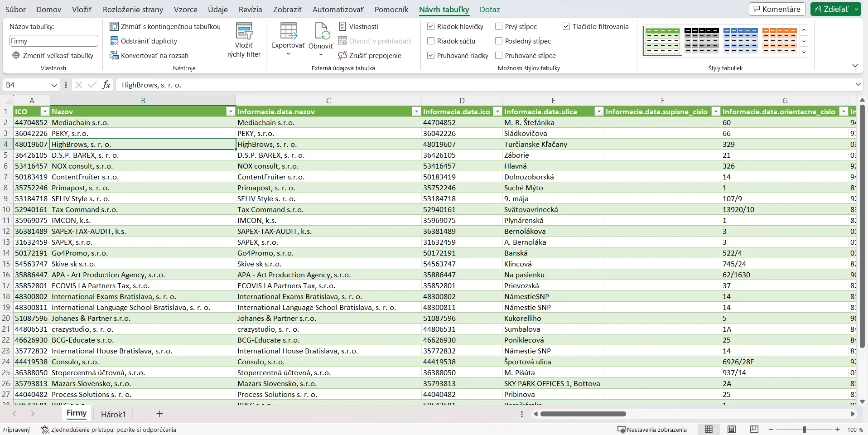The width and height of the screenshot is (868, 435).
Task: Apply green banded table style
Action: tap(663, 41)
